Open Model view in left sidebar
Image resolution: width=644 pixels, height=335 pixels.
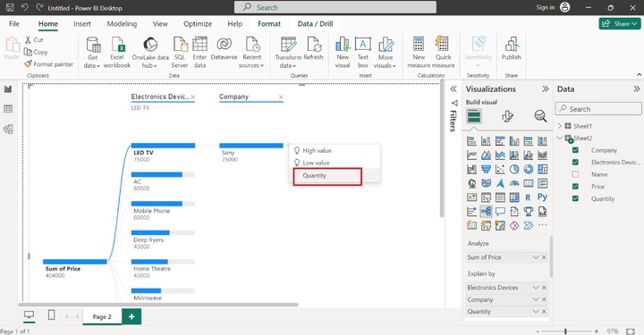8,130
